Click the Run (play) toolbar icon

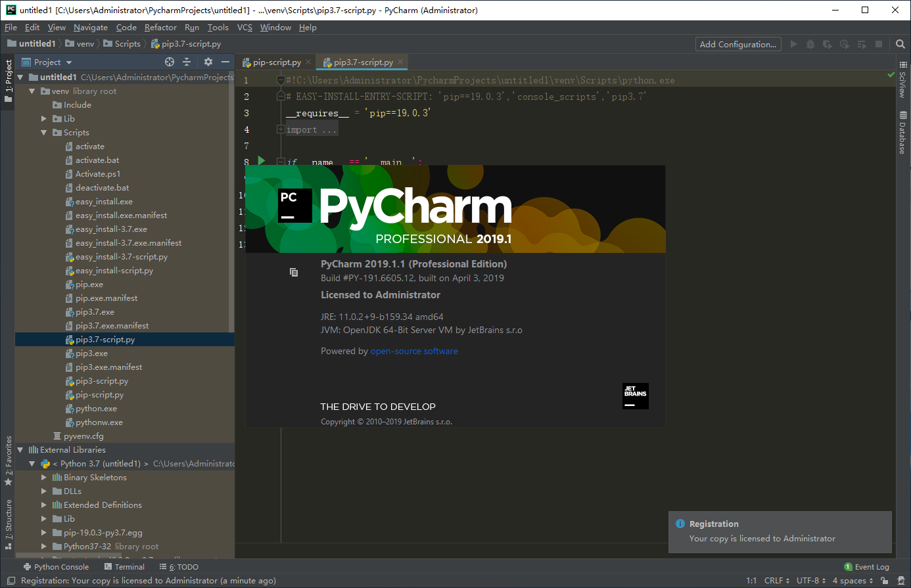coord(793,44)
